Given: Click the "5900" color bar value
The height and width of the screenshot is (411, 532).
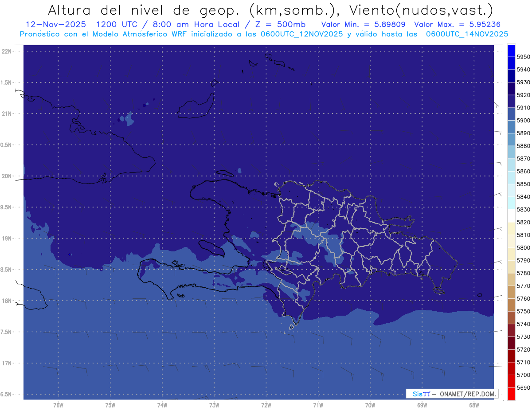Looking at the screenshot, I should (x=524, y=120).
